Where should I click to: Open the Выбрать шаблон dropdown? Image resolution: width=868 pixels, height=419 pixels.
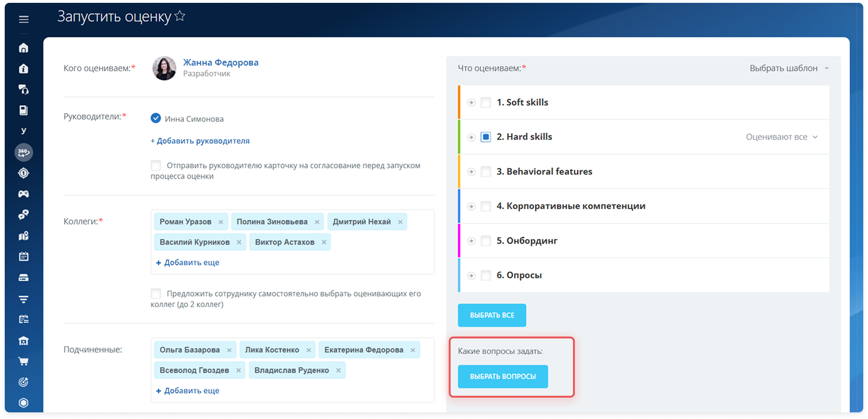(788, 68)
